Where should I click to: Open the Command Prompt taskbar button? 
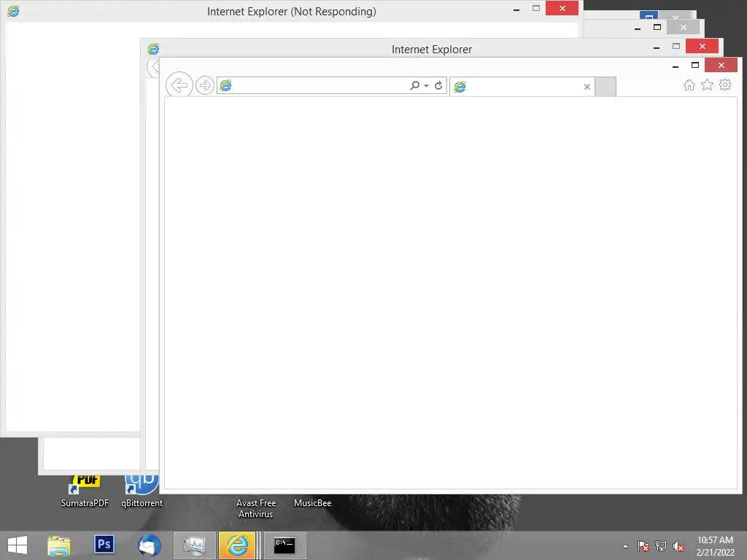[x=285, y=545]
